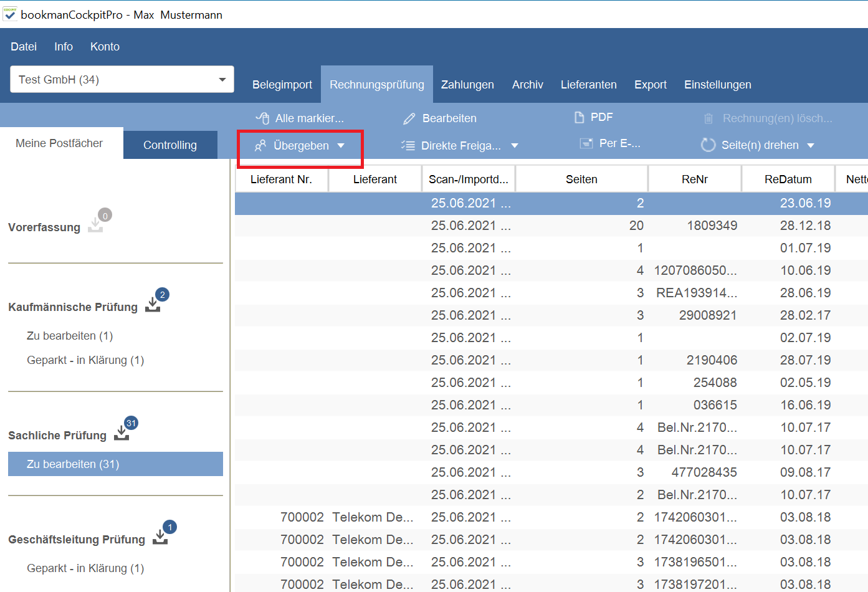The width and height of the screenshot is (868, 592).
Task: Click the Per E-Mail button label
Action: [620, 143]
